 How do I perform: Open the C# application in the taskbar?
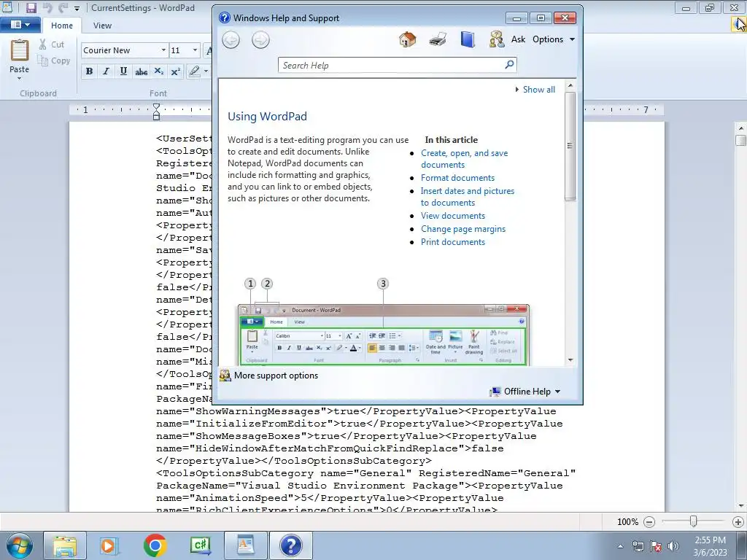pos(200,545)
